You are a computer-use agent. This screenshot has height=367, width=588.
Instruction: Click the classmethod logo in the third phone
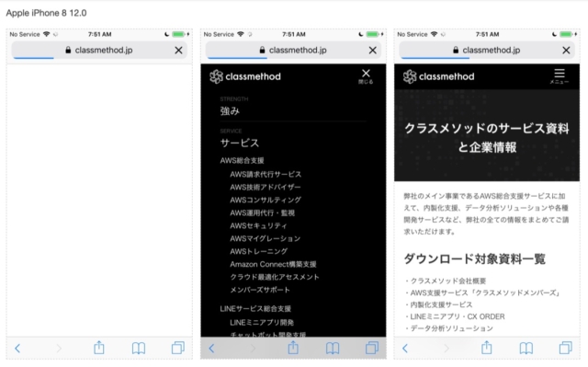(439, 76)
